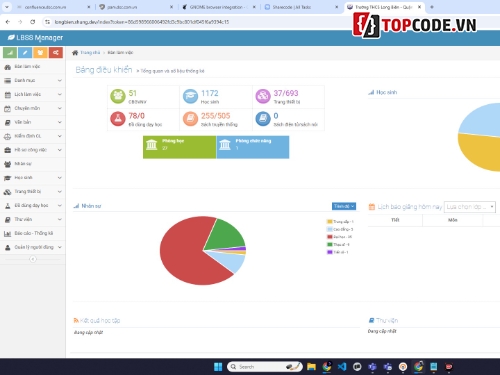Expand the Chuyên môn menu chevron
500x375 pixels.
point(60,108)
